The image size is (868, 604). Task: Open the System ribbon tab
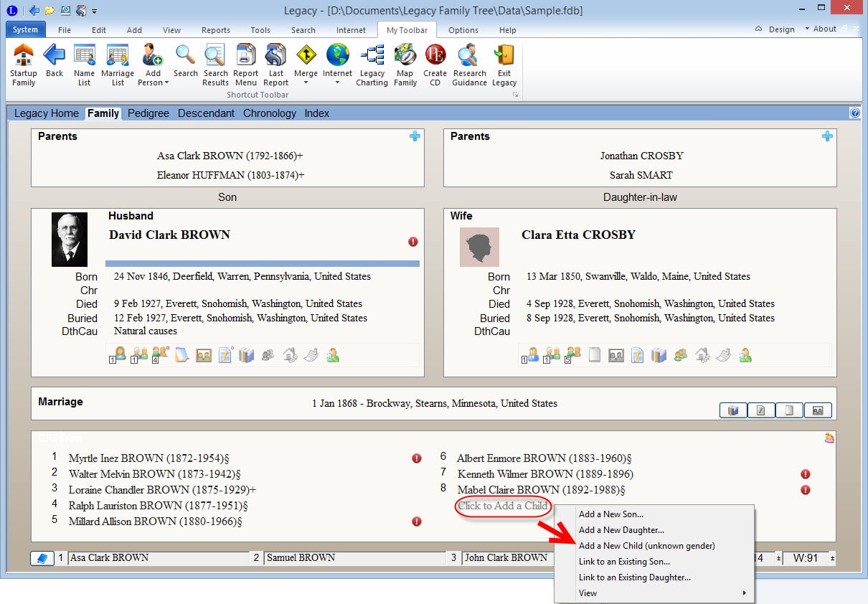[26, 29]
